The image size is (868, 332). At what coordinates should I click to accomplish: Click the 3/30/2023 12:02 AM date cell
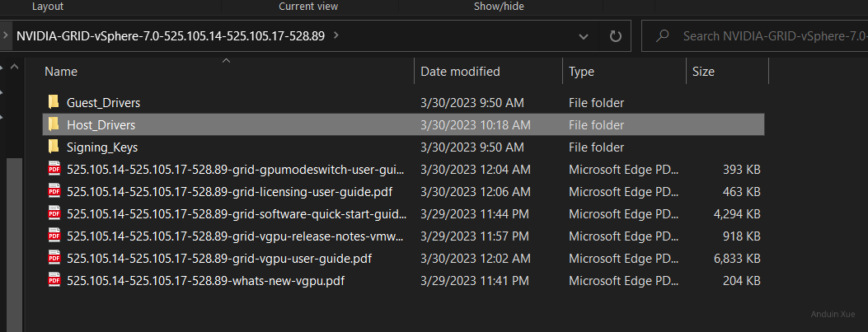pyautogui.click(x=476, y=259)
